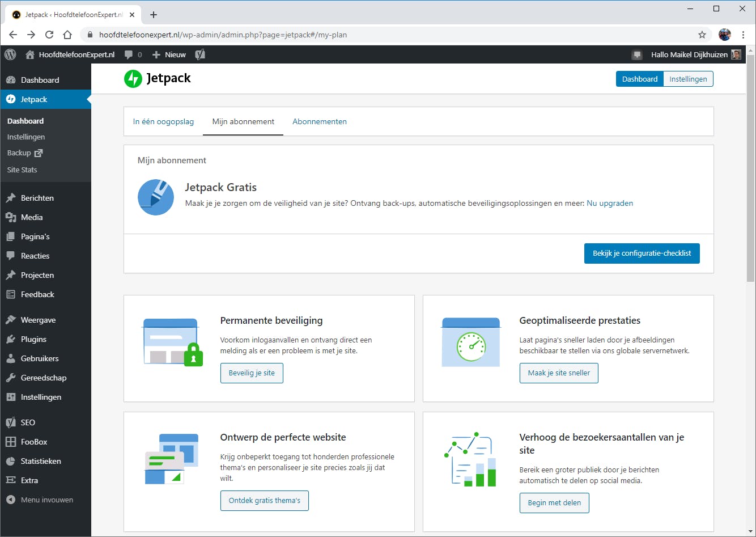Viewport: 756px width, 537px height.
Task: Click the WordPress logo in admin bar
Action: (x=10, y=54)
